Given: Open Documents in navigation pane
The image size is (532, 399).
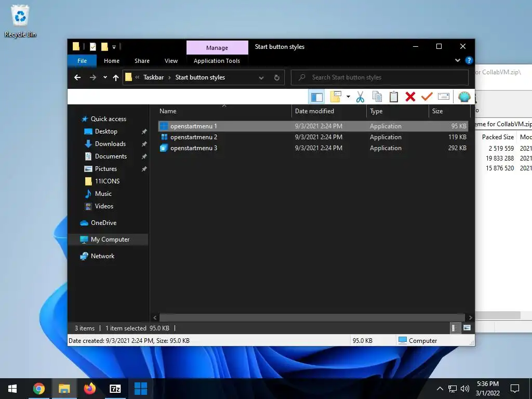Looking at the screenshot, I should click(x=111, y=156).
